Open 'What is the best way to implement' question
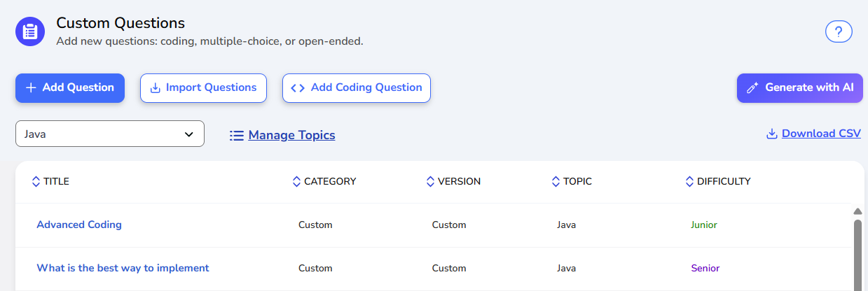868x291 pixels. coord(123,268)
